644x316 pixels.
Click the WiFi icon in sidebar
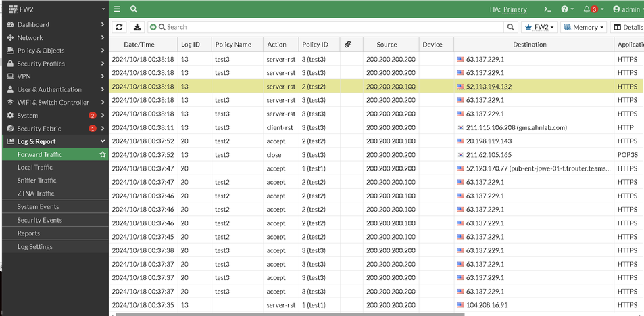(10, 102)
